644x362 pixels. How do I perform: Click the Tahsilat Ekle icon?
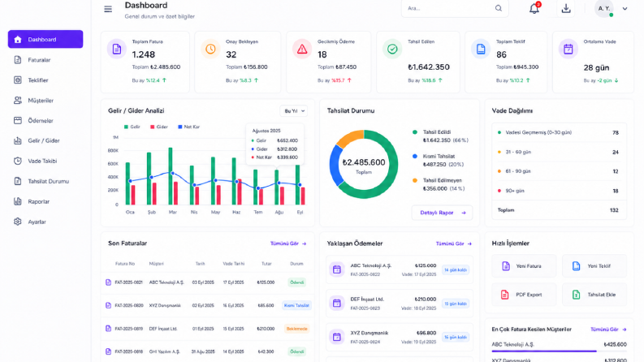[x=577, y=295]
